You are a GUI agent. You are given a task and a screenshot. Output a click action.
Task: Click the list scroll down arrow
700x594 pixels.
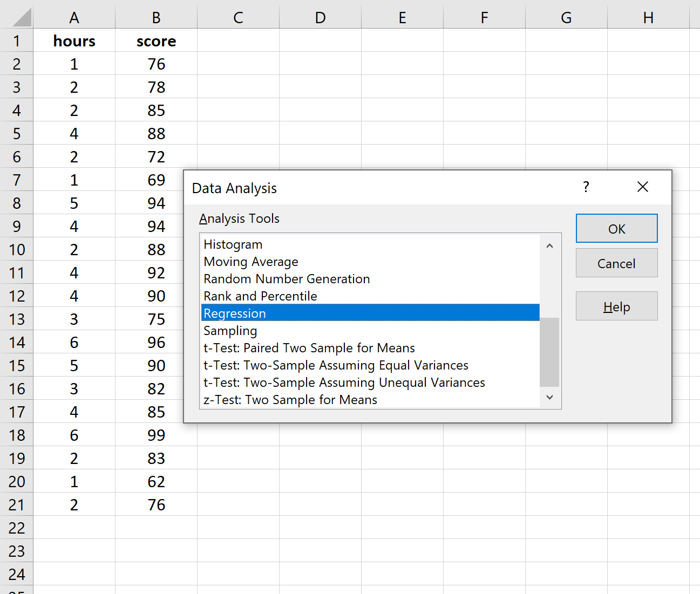(549, 397)
